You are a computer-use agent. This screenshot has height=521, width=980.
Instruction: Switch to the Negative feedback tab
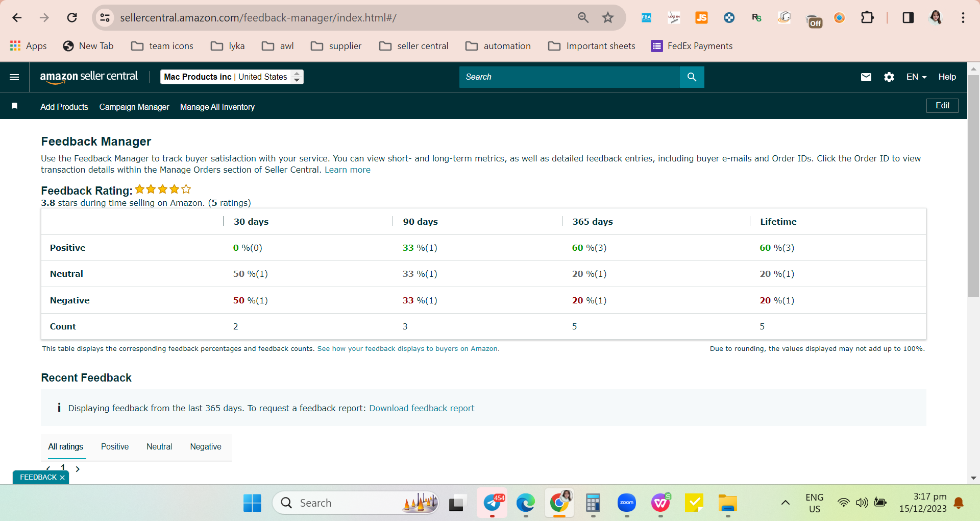[x=206, y=447]
